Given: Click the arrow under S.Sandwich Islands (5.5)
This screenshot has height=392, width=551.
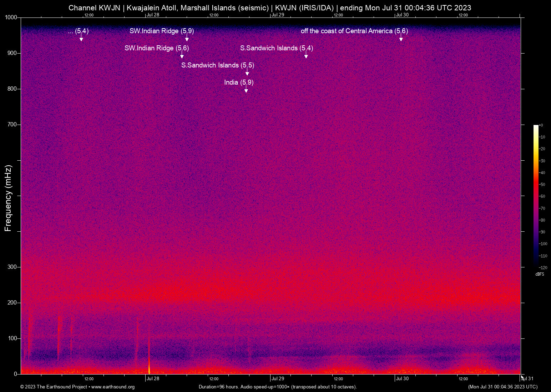Looking at the screenshot, I should click(247, 73).
